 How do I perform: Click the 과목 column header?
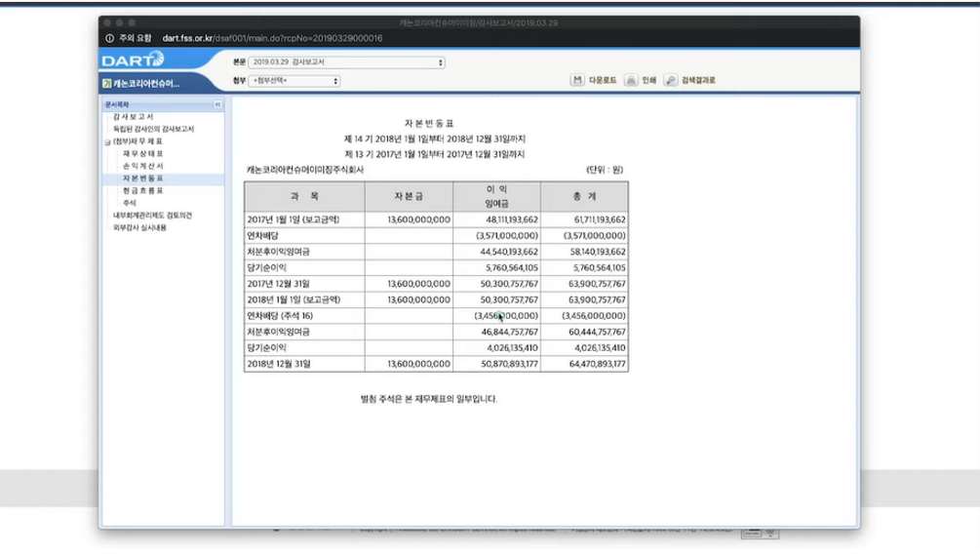click(304, 196)
